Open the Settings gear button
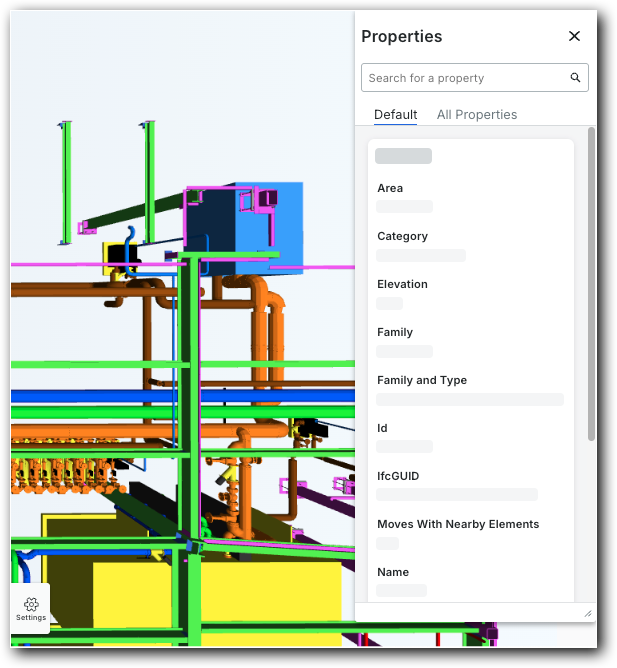617x668 pixels. (x=31, y=609)
